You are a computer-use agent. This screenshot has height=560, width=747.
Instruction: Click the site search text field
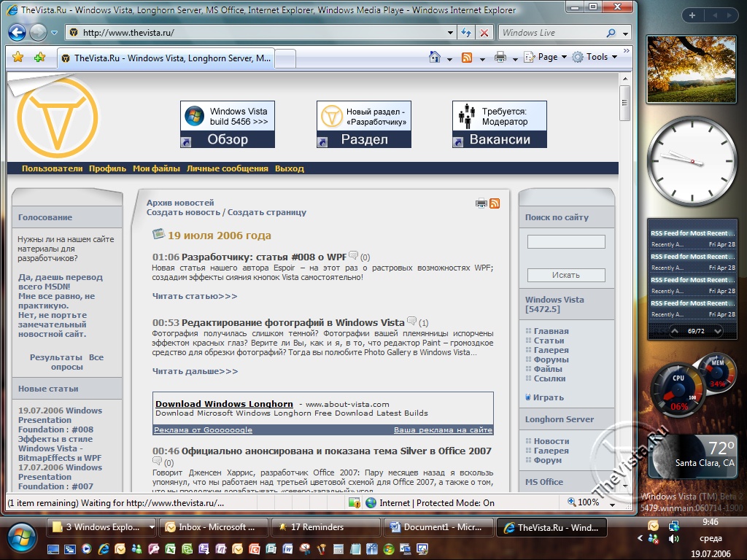[566, 242]
